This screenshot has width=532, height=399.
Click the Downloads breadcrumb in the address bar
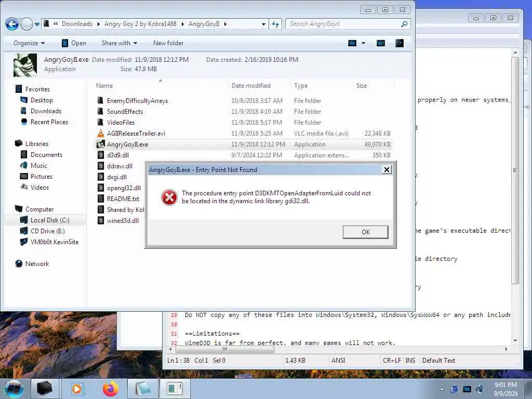77,24
